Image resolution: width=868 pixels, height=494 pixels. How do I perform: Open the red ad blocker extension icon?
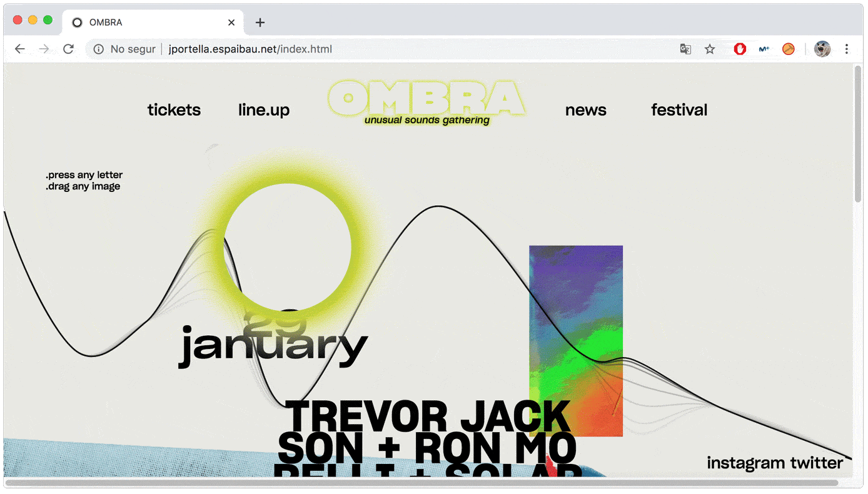[740, 49]
